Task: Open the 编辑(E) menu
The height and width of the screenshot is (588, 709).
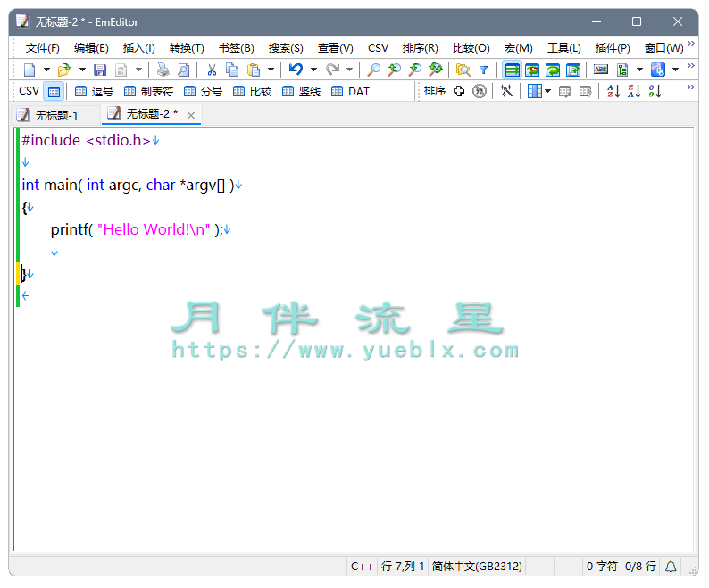Action: pyautogui.click(x=91, y=48)
